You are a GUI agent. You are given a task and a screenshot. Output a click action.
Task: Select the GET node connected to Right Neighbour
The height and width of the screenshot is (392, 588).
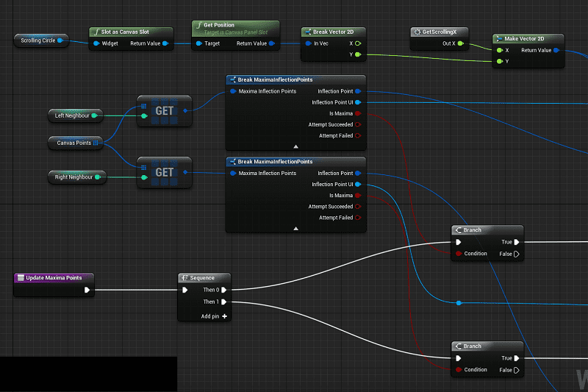click(x=164, y=173)
